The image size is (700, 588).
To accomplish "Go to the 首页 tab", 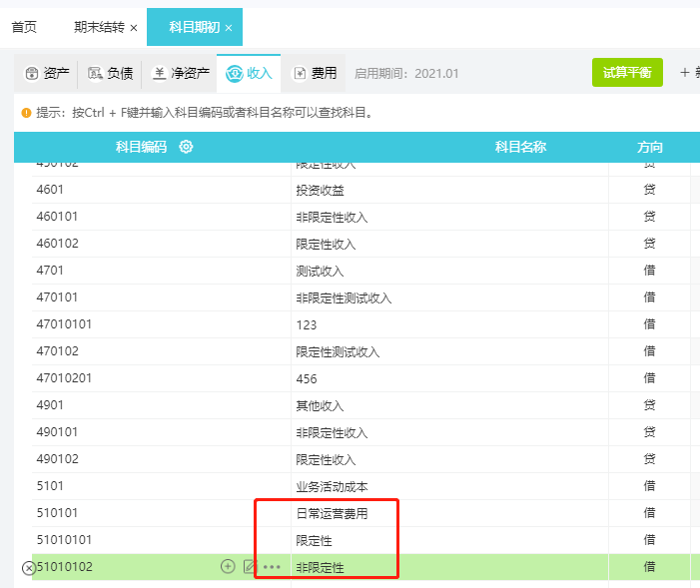I will coord(24,27).
